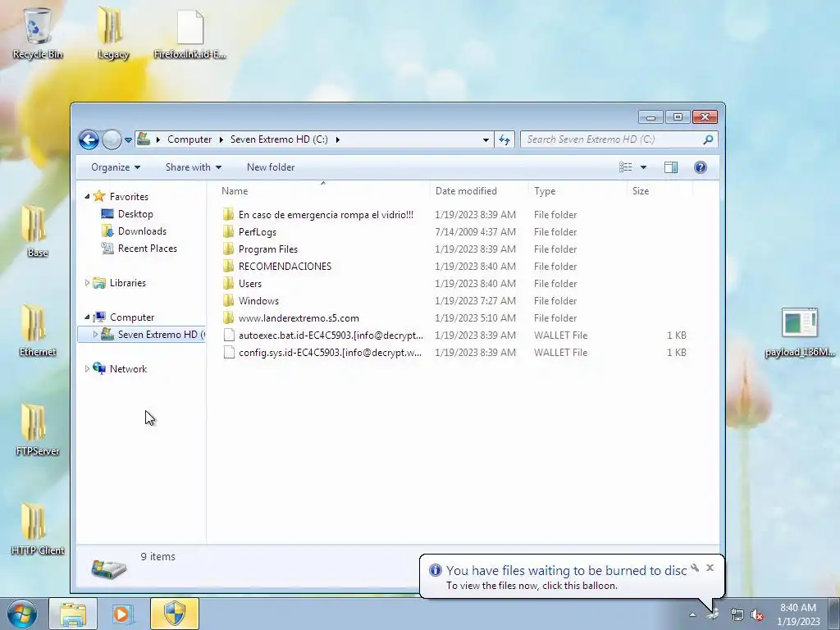
Task: Go back with the Explorer Back arrow
Action: pyautogui.click(x=89, y=139)
